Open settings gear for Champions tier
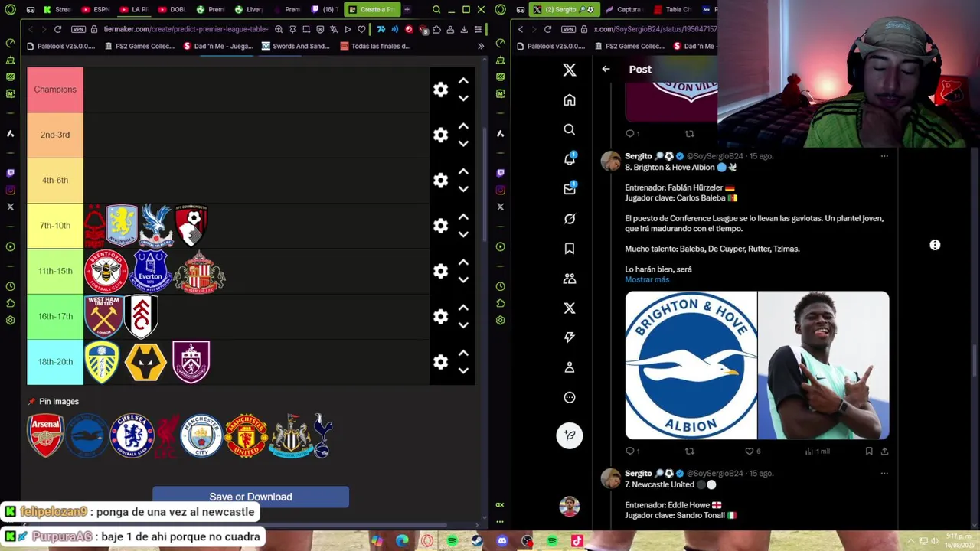 pos(440,90)
